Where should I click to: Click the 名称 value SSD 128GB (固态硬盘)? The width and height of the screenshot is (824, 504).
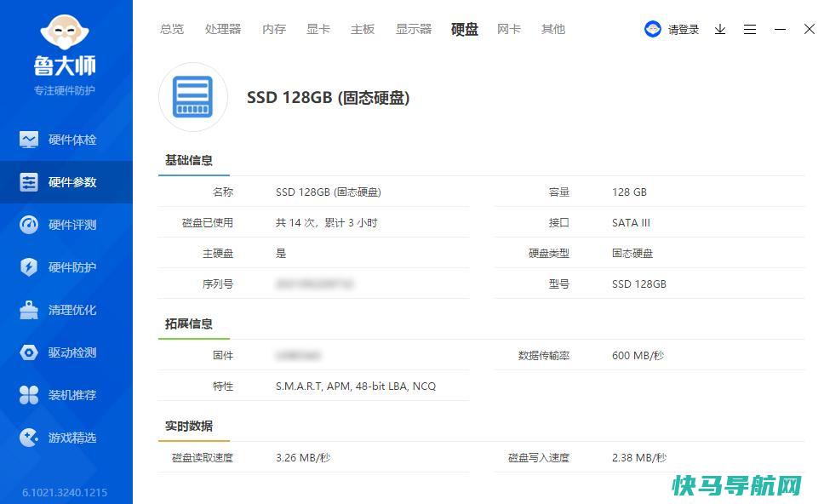tap(329, 192)
